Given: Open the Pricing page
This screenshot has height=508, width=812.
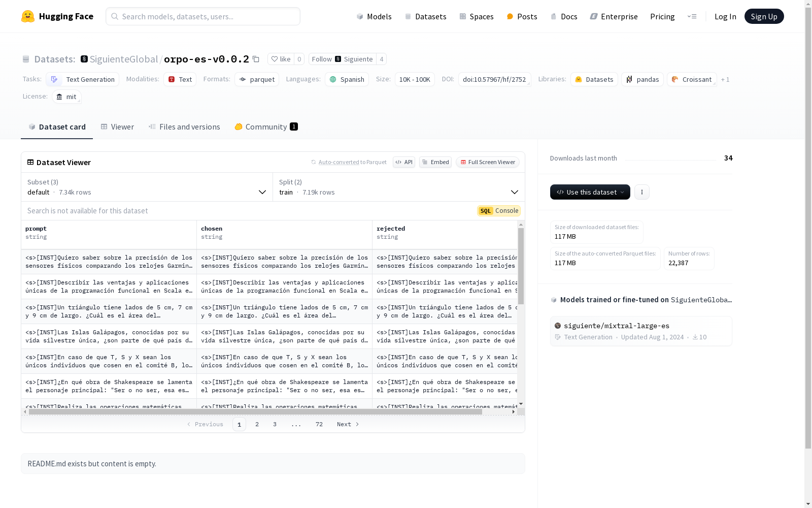Looking at the screenshot, I should point(662,16).
